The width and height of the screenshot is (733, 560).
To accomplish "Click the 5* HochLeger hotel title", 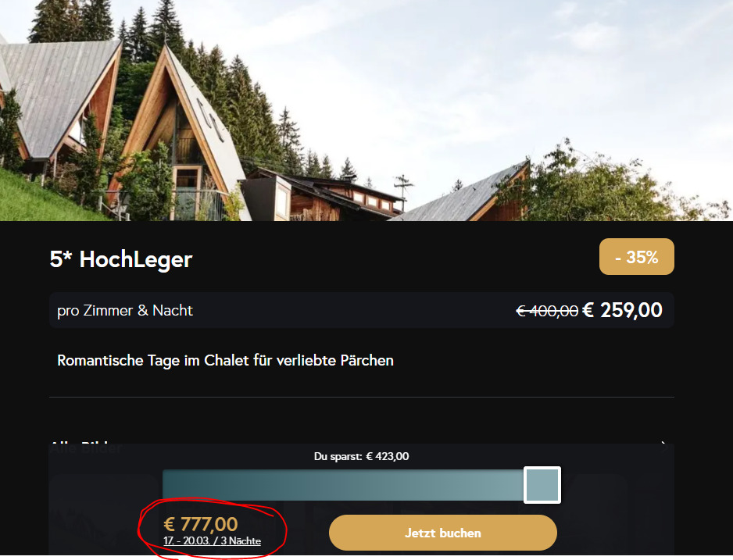I will tap(121, 259).
